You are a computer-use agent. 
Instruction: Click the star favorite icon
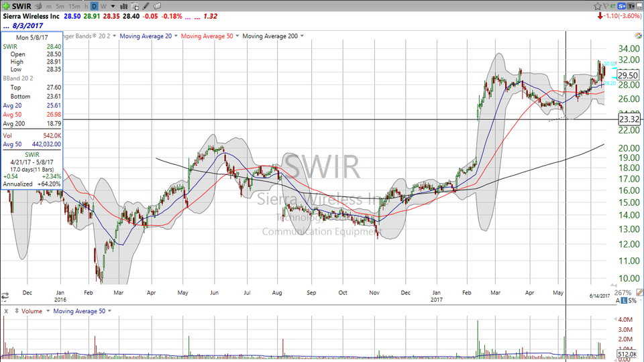598,6
